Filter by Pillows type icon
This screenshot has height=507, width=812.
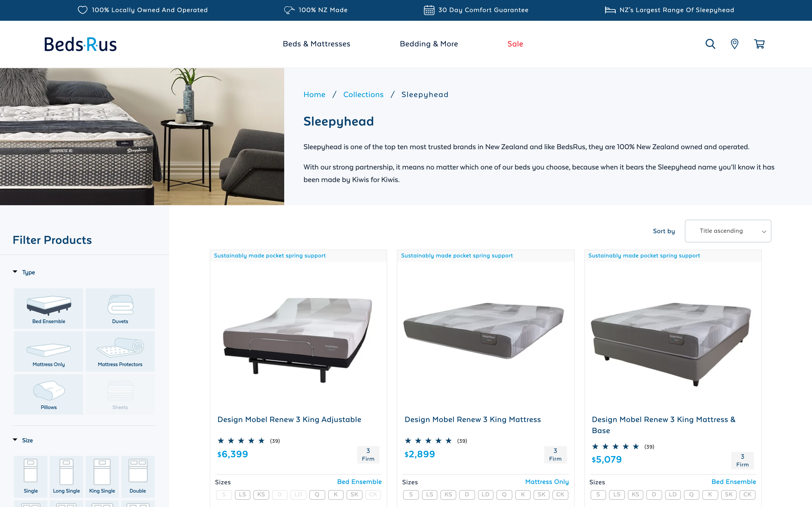tap(49, 394)
